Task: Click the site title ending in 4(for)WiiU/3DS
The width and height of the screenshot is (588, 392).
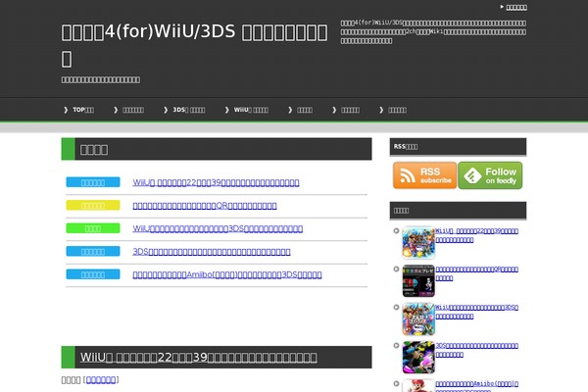Action: click(x=195, y=45)
